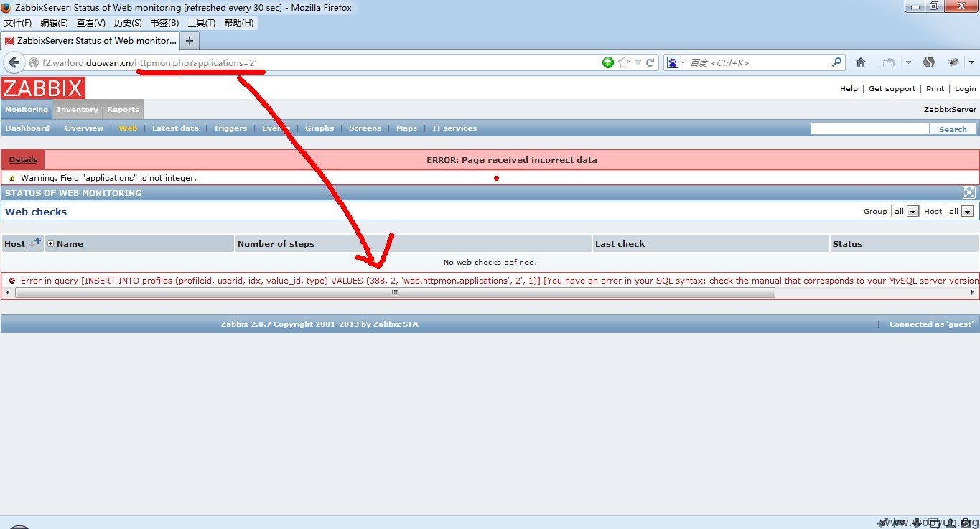Go to Dashboard submenu
Viewport: 980px width, 529px height.
27,128
